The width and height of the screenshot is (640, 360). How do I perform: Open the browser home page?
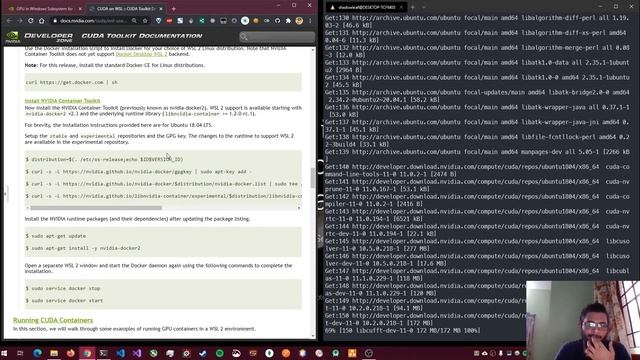pos(41,20)
